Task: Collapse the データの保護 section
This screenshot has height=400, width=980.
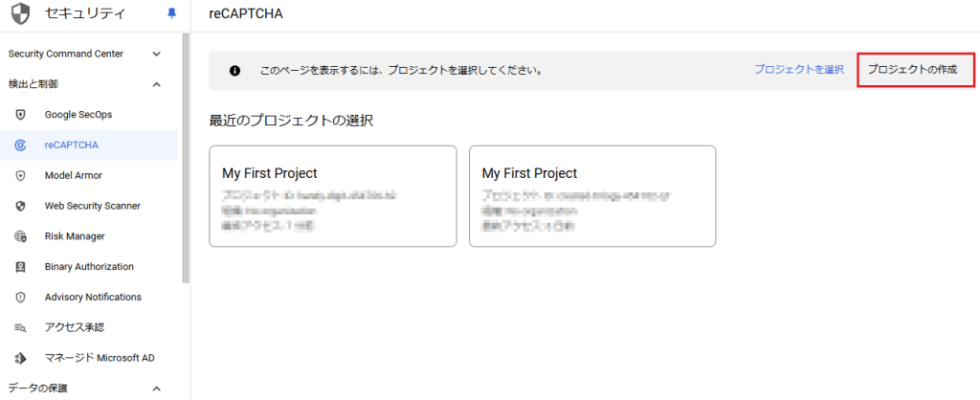Action: (157, 389)
